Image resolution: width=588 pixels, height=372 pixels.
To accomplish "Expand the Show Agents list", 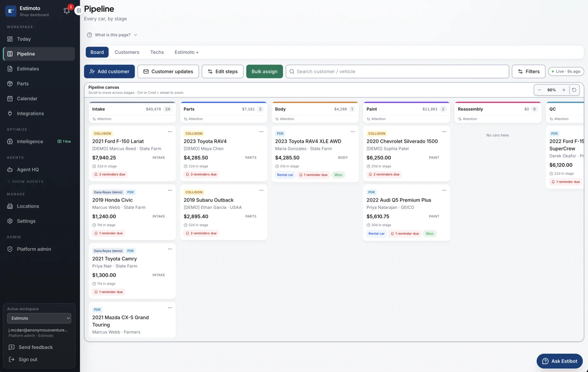I will 25,182.
